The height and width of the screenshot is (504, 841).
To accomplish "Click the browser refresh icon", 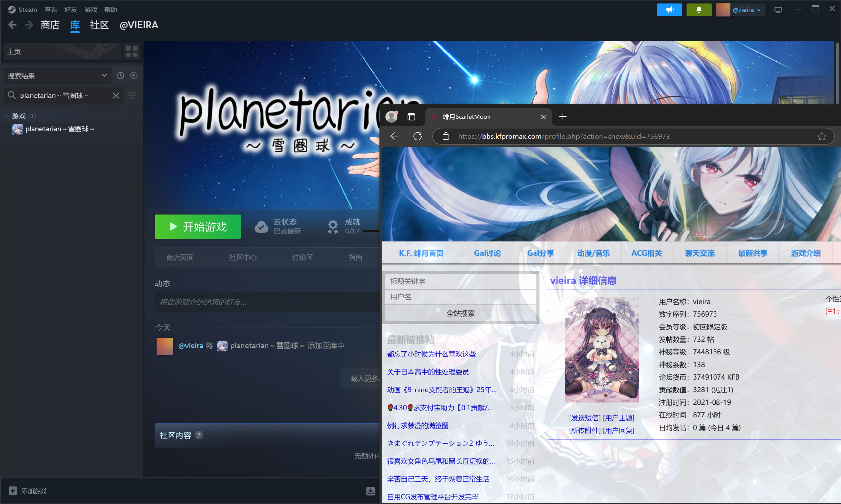I will (418, 136).
